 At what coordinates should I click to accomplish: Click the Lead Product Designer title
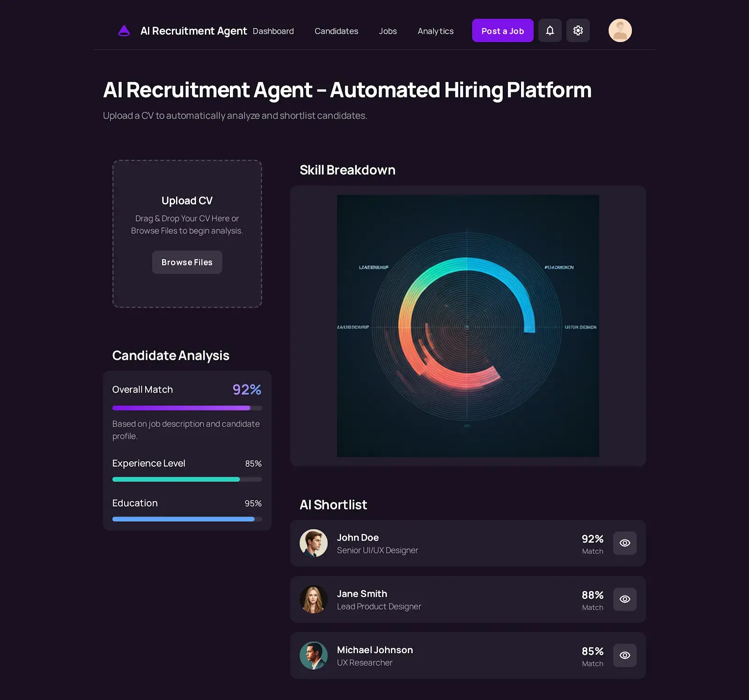click(x=379, y=606)
